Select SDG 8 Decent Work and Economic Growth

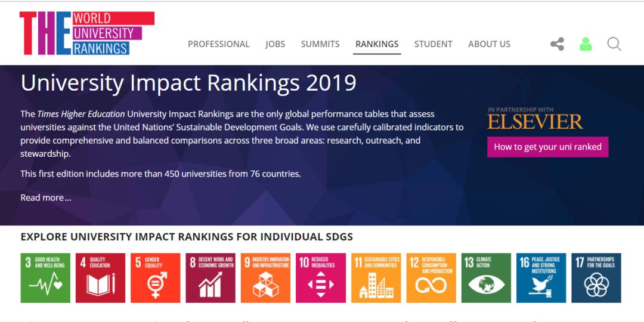tap(210, 278)
